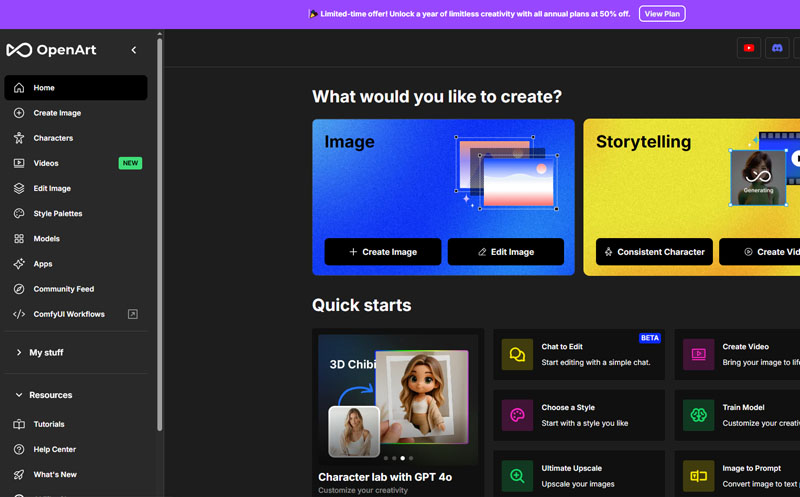
Task: Click the Home house icon in sidebar
Action: [x=19, y=88]
